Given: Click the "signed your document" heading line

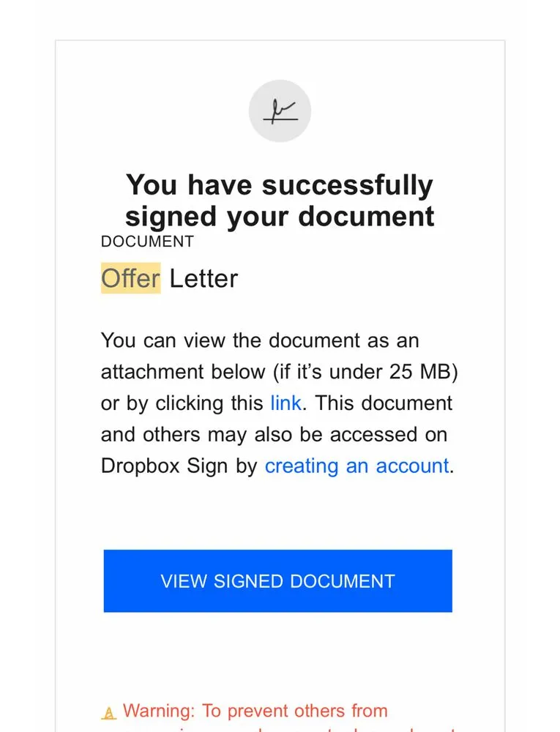Looking at the screenshot, I should click(279, 217).
